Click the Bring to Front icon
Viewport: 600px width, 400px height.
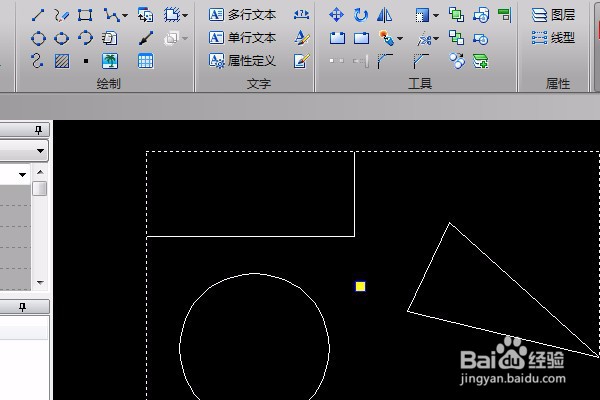tap(457, 15)
